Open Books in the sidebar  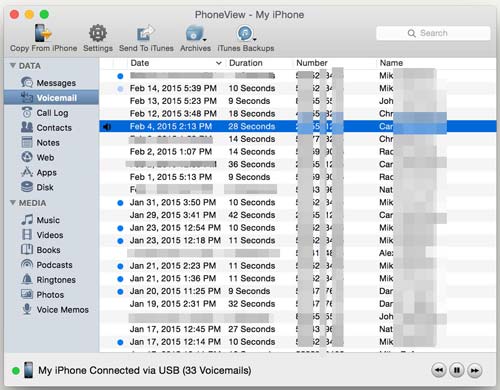tap(51, 250)
